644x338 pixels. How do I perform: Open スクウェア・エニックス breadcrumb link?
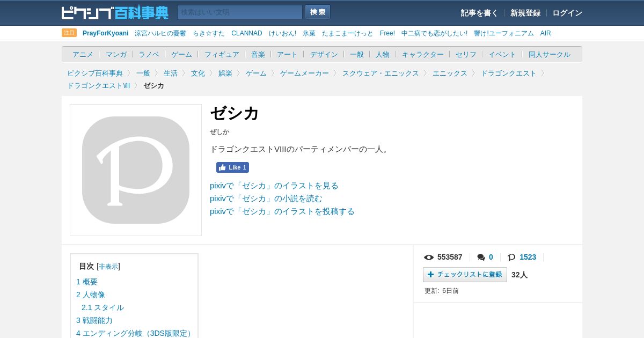[380, 73]
